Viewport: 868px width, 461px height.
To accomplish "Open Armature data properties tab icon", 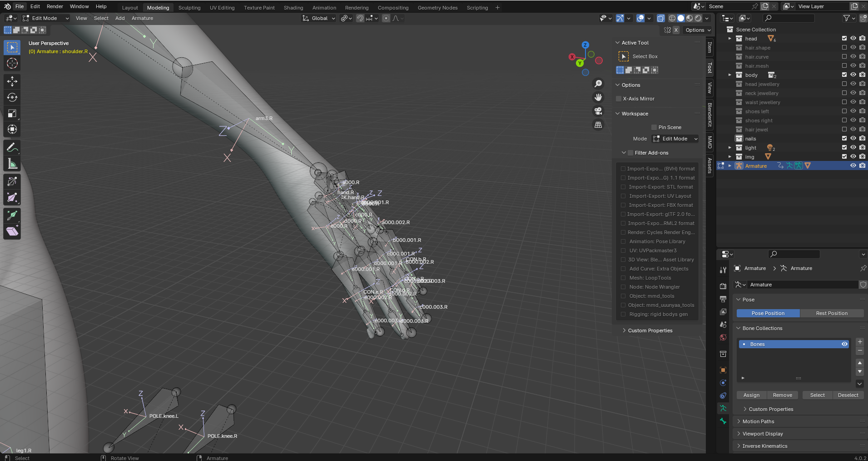I will coord(723,408).
